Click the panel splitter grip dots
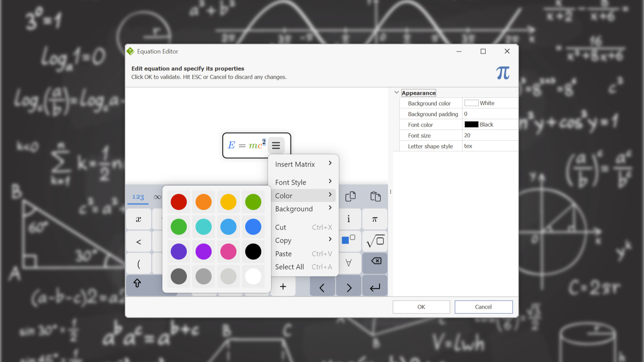Image resolution: width=644 pixels, height=362 pixels. pos(390,192)
